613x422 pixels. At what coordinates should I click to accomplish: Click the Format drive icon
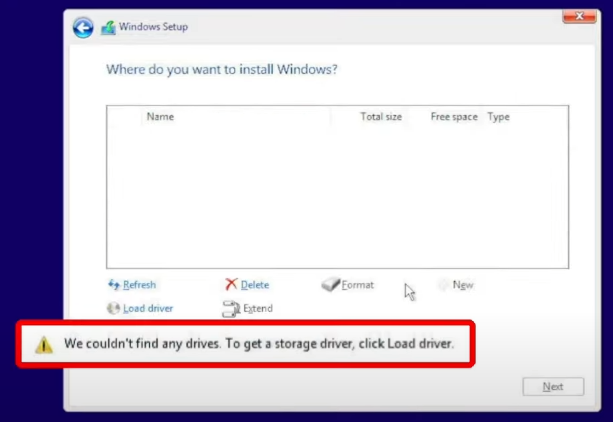click(330, 284)
